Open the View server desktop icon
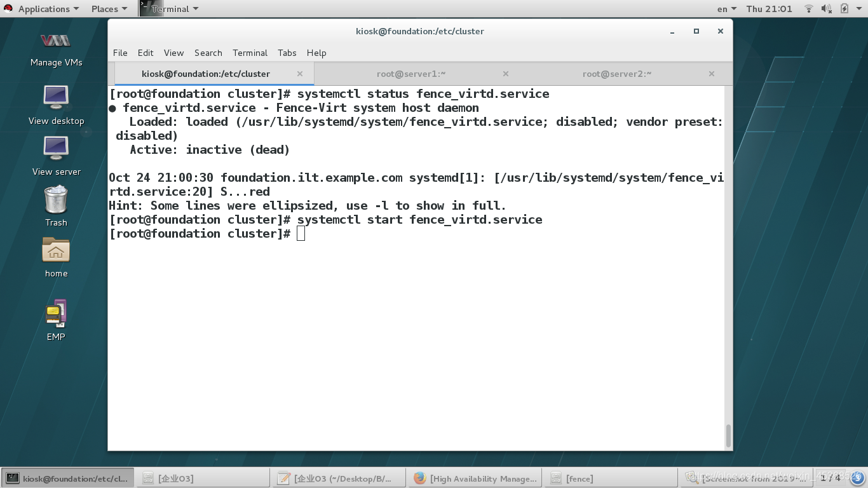This screenshot has width=868, height=488. [x=56, y=156]
